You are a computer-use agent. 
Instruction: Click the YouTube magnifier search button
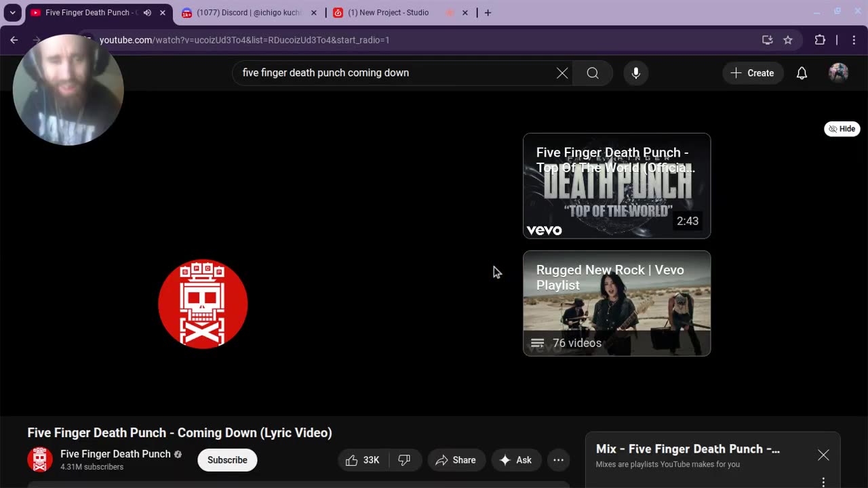point(593,73)
